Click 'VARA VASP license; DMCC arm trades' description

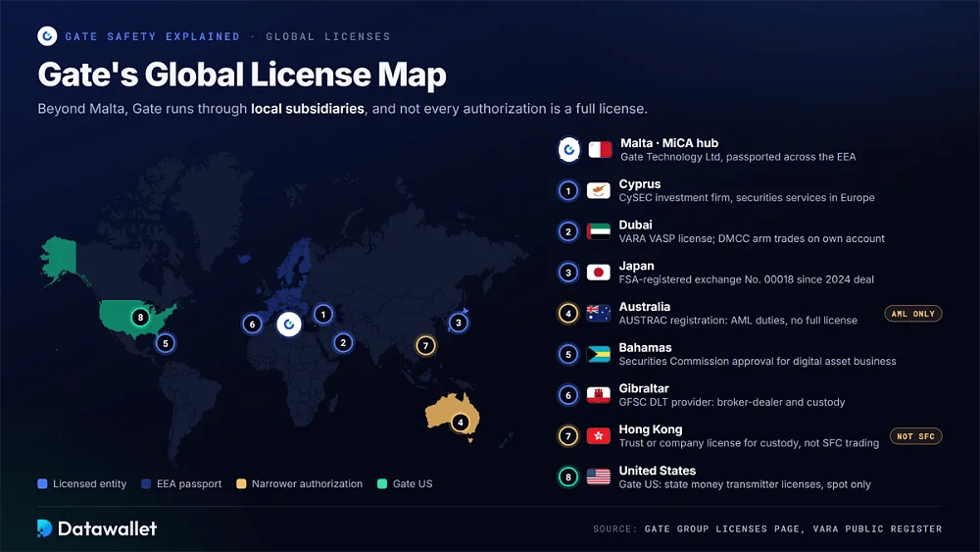tap(752, 239)
